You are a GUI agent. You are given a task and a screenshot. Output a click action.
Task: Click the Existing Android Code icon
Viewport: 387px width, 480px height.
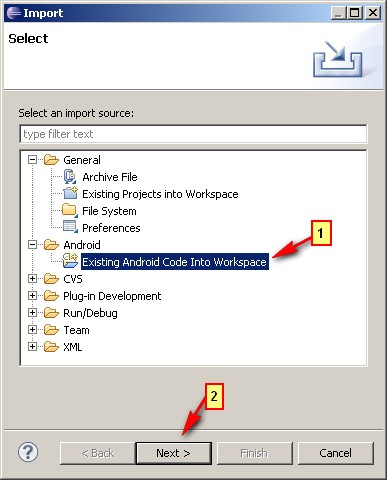point(70,261)
